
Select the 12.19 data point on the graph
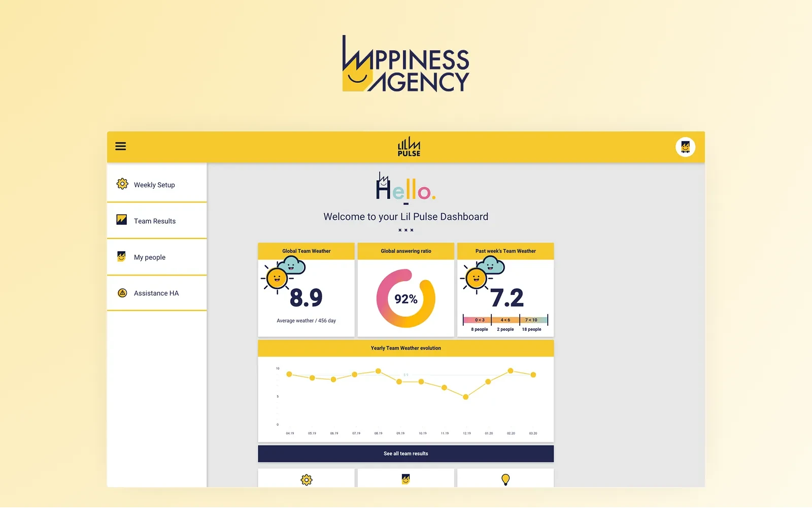coord(465,397)
